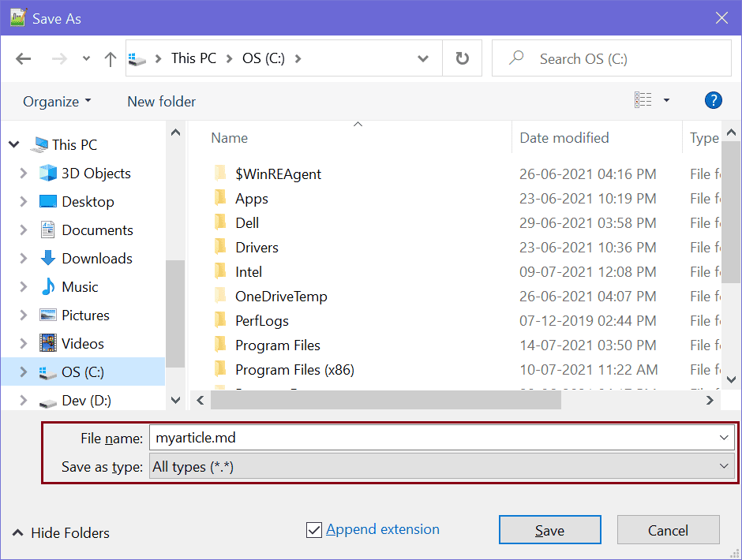Navigate back using the back arrow
This screenshot has height=560, width=742.
click(23, 58)
